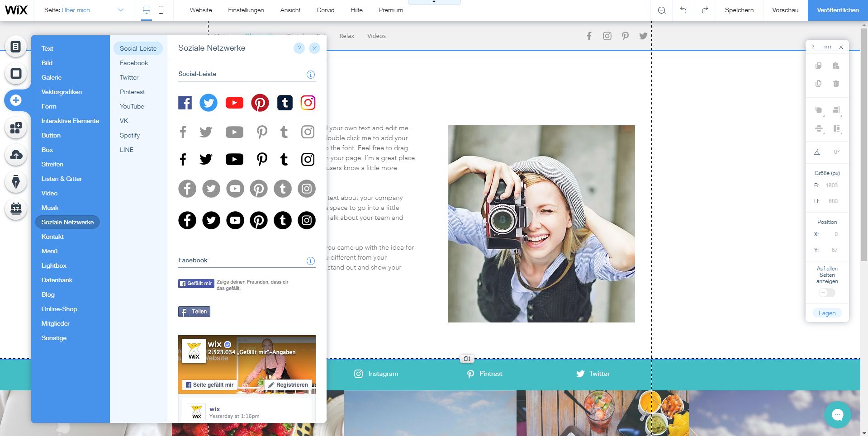This screenshot has width=868, height=436.
Task: Close the Soziale Netzwerke panel
Action: click(x=314, y=48)
